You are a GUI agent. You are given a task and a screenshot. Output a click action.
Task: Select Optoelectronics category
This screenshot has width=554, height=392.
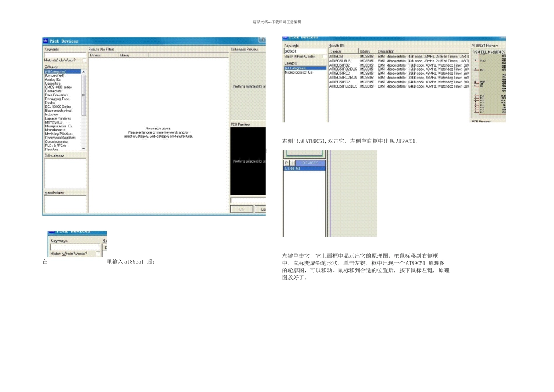[x=62, y=141]
